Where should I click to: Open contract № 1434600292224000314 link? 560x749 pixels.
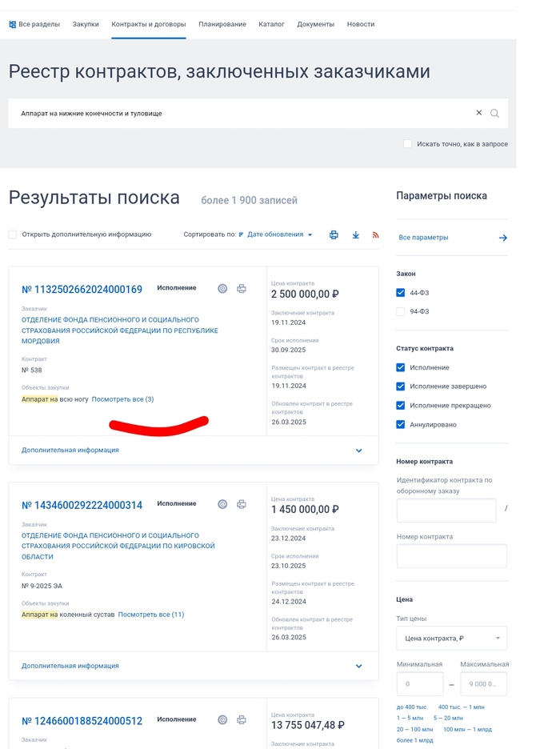click(x=82, y=505)
